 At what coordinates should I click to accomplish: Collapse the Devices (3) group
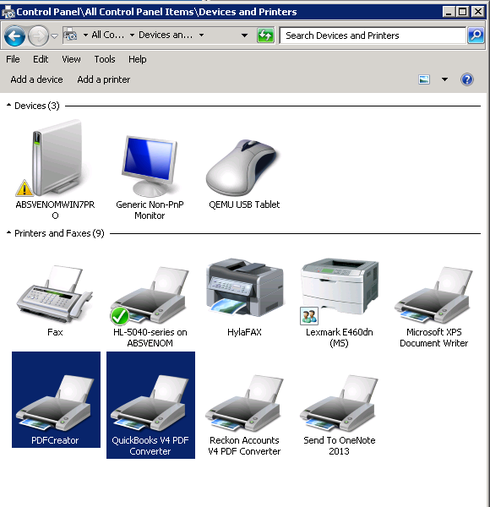click(9, 105)
